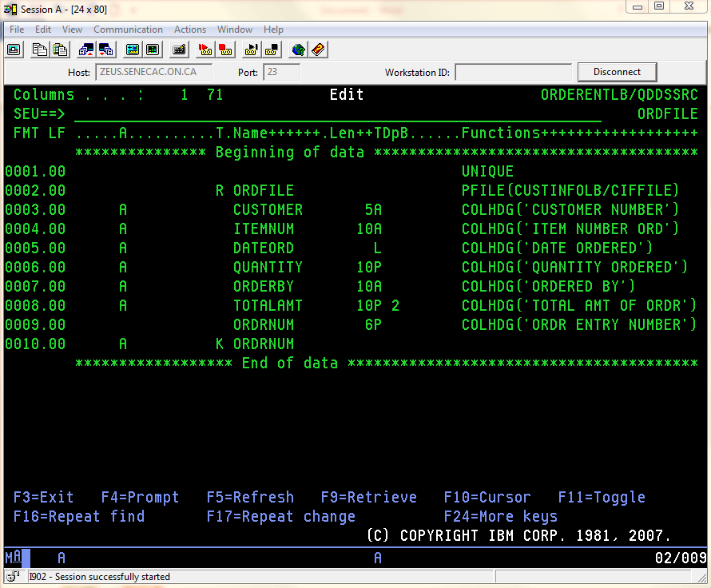Click the screen copy toolbar icon
The image size is (711, 588).
tap(13, 50)
